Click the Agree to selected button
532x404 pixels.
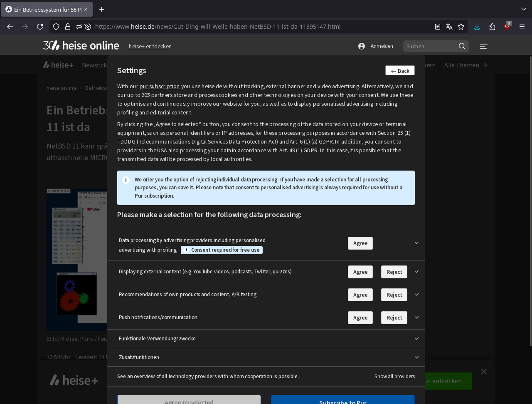(189, 400)
